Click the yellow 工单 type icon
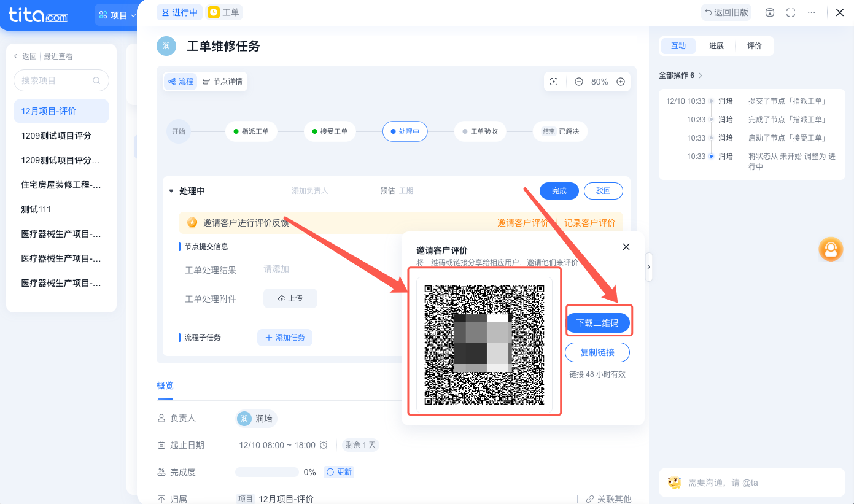This screenshot has height=504, width=854. click(x=214, y=12)
